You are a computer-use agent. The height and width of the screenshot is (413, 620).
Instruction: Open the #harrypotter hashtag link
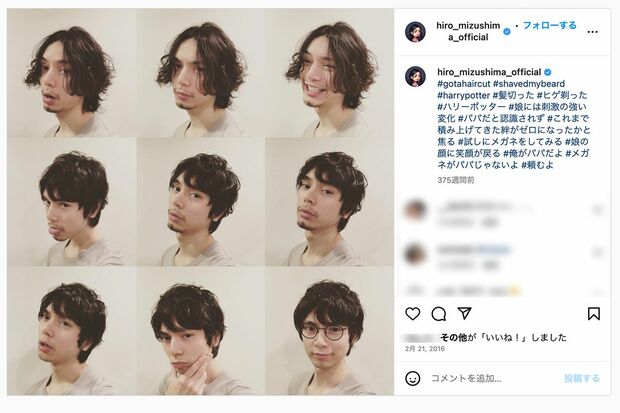(x=463, y=95)
